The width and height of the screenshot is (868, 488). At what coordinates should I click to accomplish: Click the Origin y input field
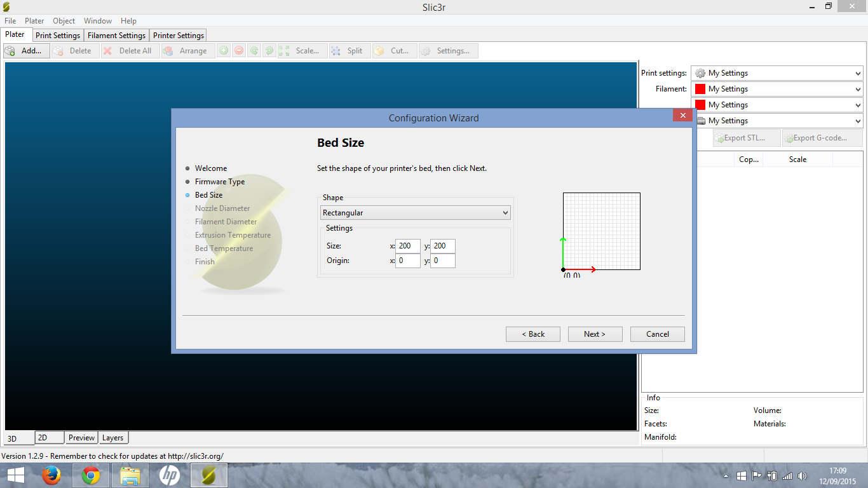442,261
